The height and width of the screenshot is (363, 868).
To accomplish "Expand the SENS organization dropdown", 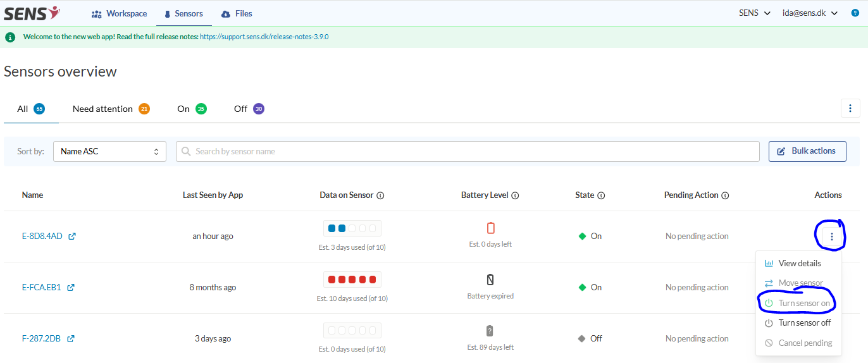I will pyautogui.click(x=754, y=13).
